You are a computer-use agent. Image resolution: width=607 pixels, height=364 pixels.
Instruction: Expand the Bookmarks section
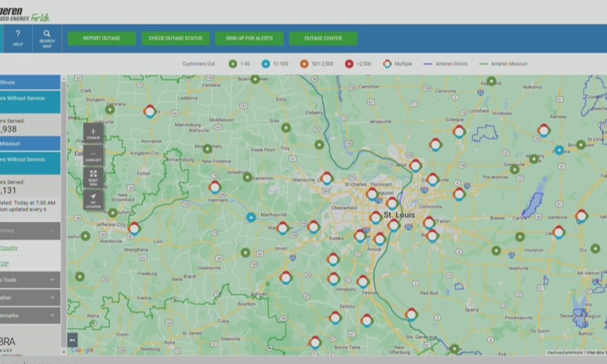coord(30,315)
